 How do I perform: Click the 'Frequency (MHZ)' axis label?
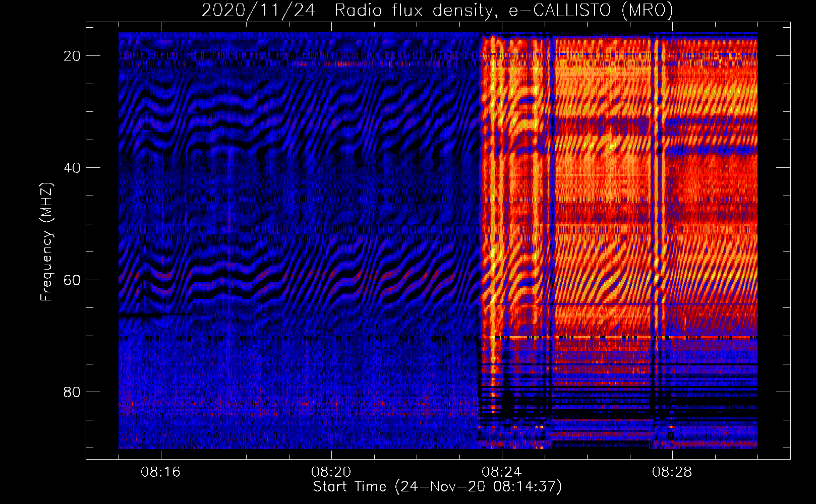tap(46, 242)
